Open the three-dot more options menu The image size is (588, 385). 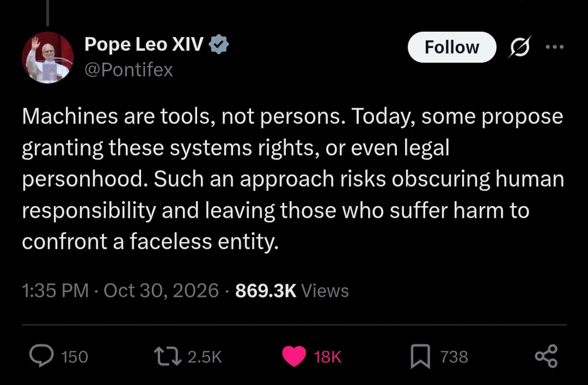[x=554, y=47]
